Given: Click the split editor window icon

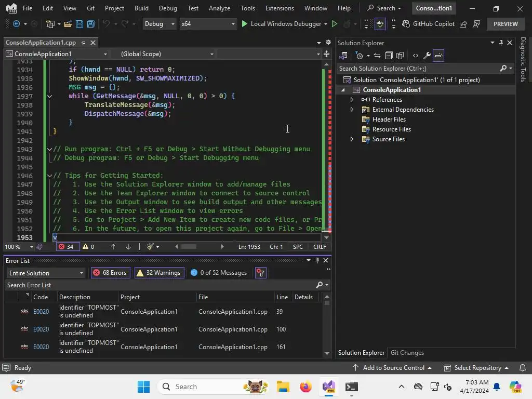Looking at the screenshot, I should pyautogui.click(x=326, y=54).
